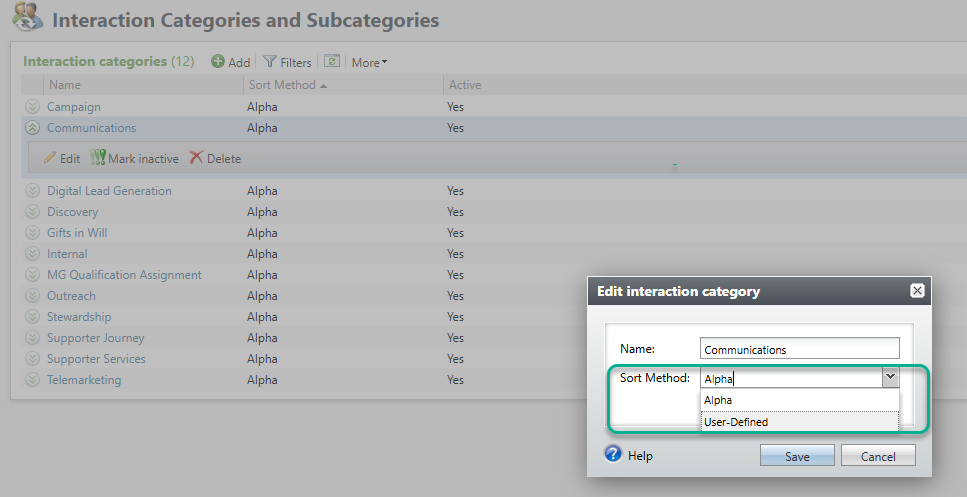Choose User-Defined from the dropdown list
The height and width of the screenshot is (497, 967).
click(x=800, y=422)
